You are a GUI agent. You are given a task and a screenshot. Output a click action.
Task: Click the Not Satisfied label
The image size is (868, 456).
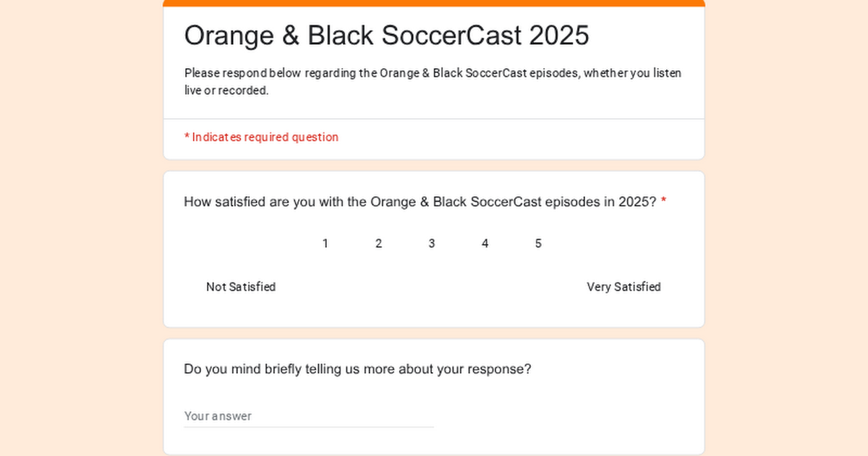[241, 287]
